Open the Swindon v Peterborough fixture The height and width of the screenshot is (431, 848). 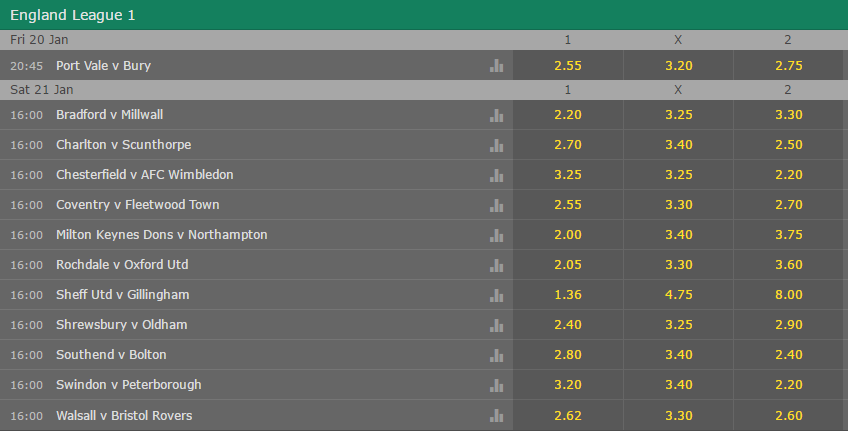[x=129, y=384]
